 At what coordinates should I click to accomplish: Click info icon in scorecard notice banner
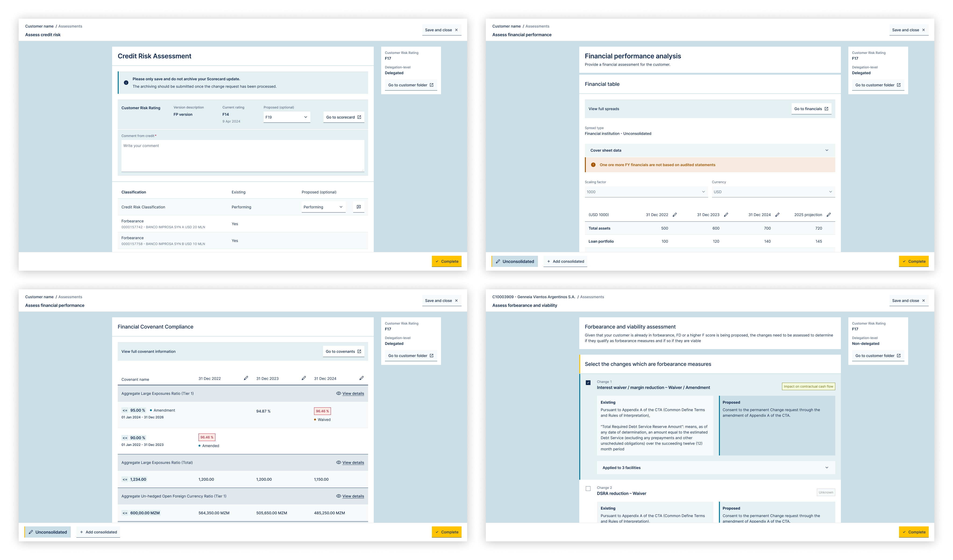[126, 83]
